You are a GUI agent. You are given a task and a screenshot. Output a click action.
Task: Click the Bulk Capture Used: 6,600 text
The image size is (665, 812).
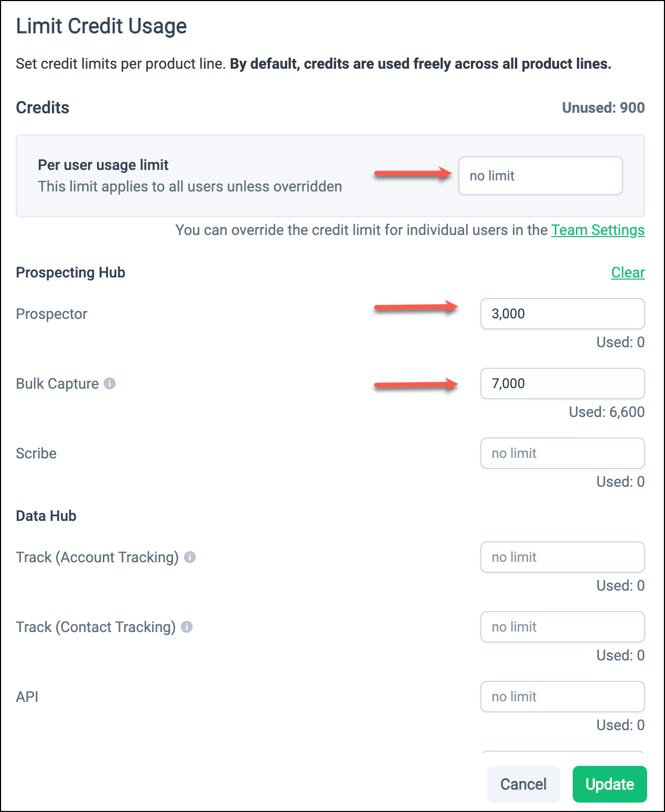[x=606, y=412]
